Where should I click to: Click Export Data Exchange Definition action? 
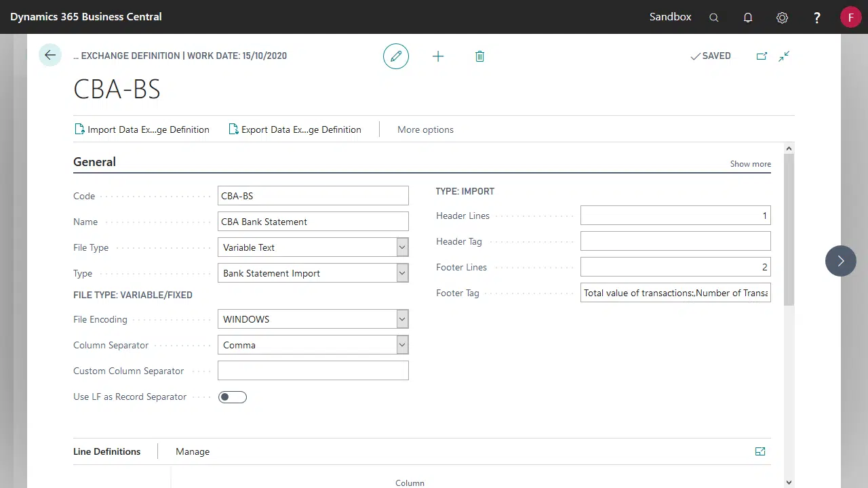[x=295, y=129]
